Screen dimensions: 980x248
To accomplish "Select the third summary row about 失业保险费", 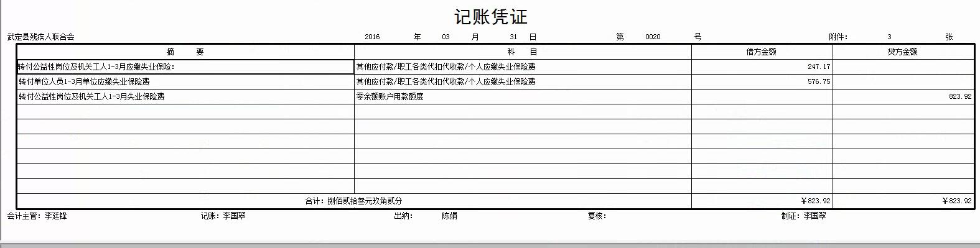I will click(x=185, y=96).
